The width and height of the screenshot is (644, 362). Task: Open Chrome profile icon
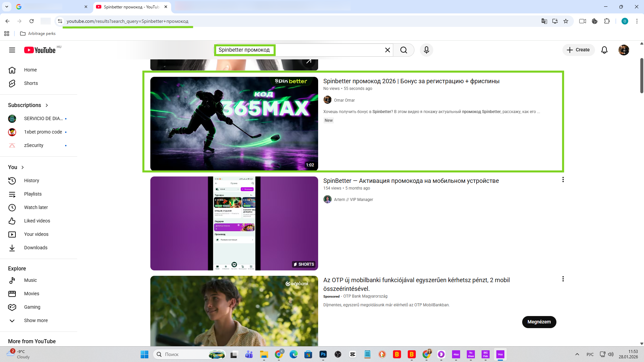625,21
